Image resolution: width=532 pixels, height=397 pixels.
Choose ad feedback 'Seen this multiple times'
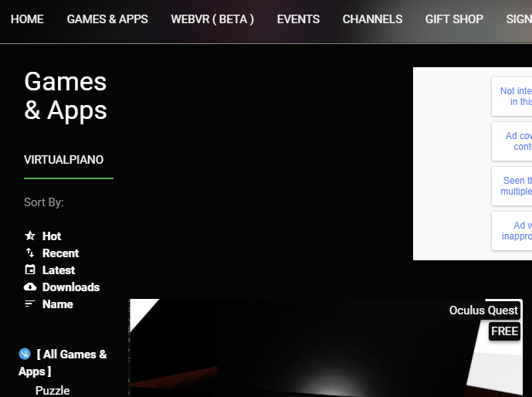pyautogui.click(x=512, y=186)
